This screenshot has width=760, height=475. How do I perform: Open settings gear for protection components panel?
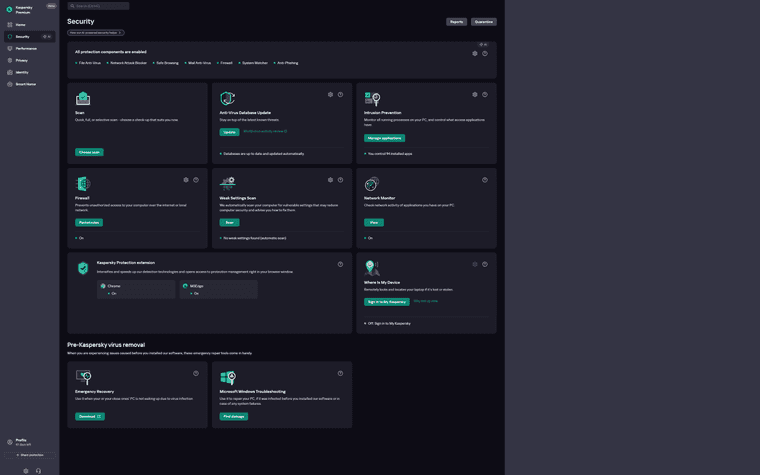[x=475, y=54]
